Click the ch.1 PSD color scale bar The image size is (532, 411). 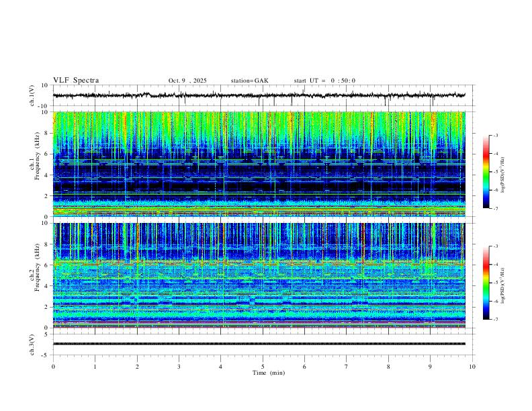(x=486, y=172)
